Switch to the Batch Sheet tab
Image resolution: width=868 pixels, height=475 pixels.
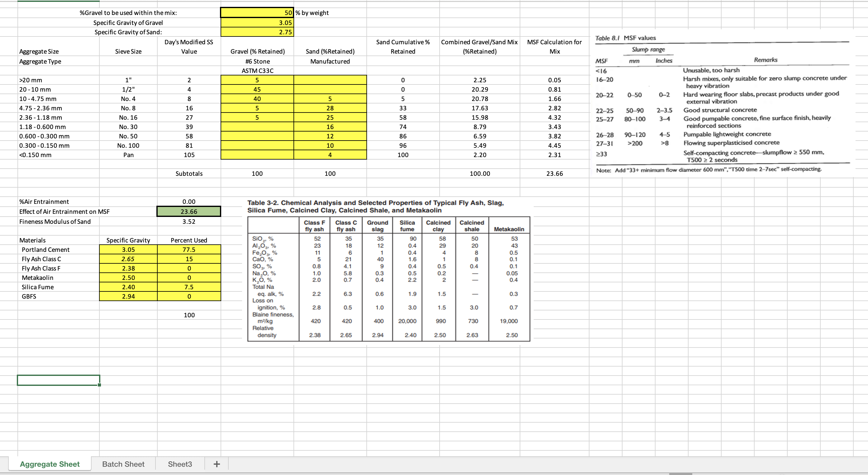[x=123, y=464]
